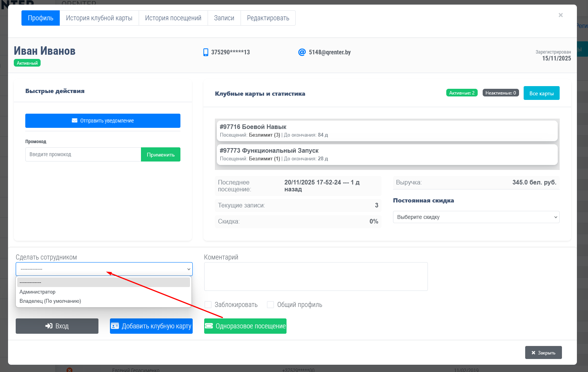Switch to История клубной карты tab

(x=99, y=18)
